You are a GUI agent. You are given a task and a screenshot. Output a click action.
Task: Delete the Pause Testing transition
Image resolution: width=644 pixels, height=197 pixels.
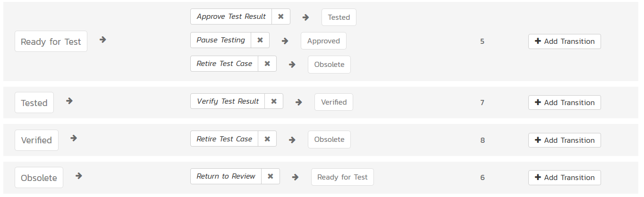[x=260, y=40]
